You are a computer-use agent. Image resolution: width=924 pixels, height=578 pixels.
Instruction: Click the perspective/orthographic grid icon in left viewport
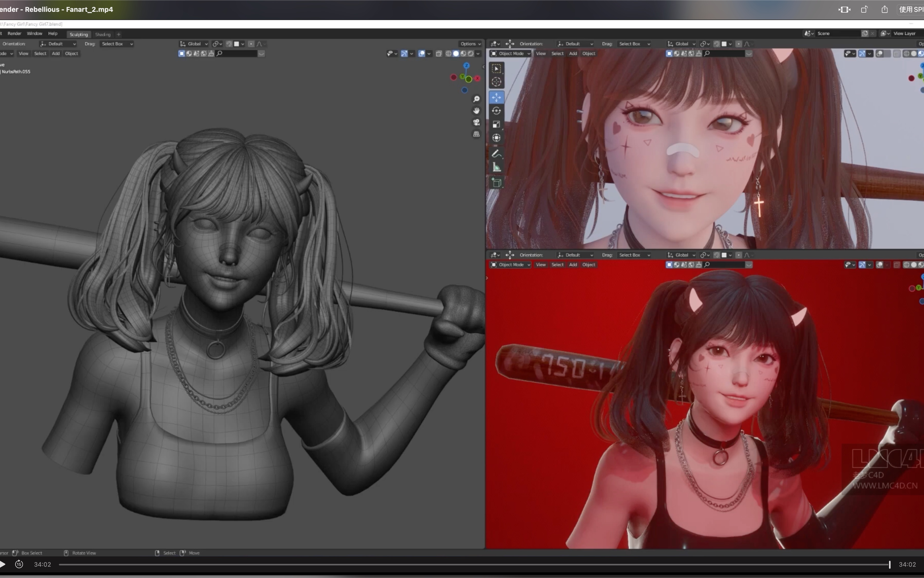coord(476,134)
